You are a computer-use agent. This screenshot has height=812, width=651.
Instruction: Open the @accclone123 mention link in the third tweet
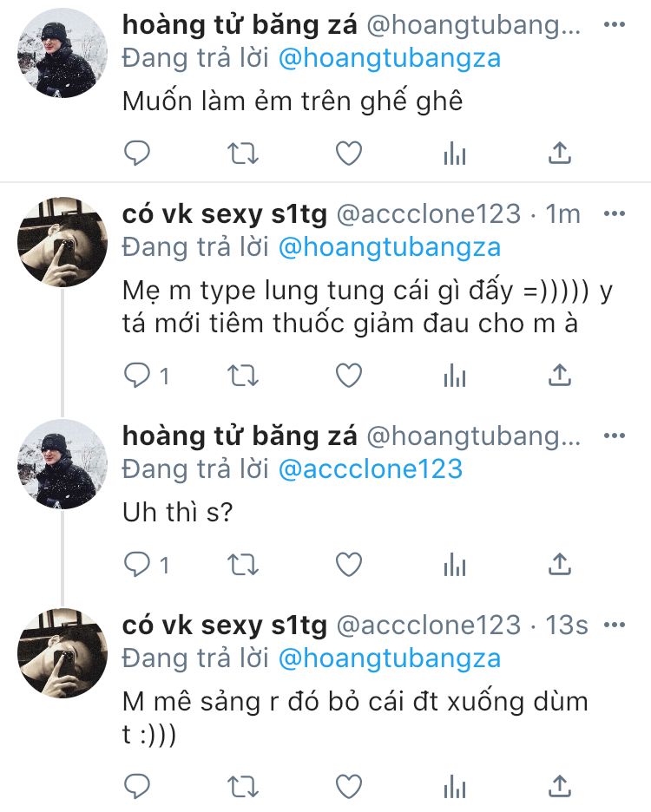[370, 469]
